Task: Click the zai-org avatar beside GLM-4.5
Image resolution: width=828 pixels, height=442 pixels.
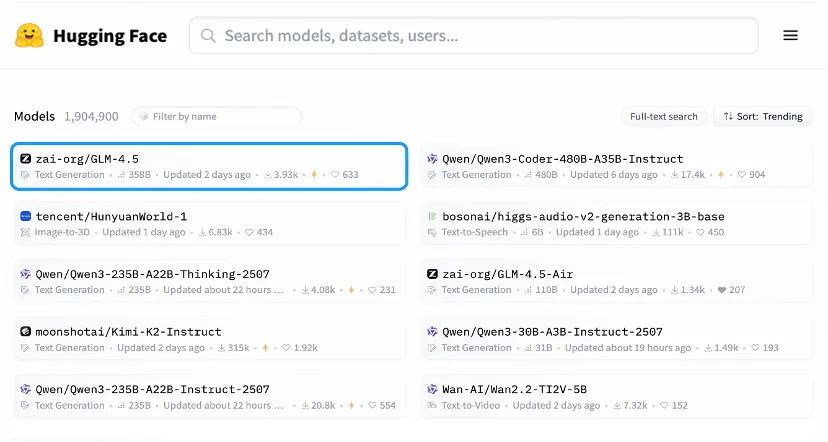Action: pyautogui.click(x=25, y=158)
